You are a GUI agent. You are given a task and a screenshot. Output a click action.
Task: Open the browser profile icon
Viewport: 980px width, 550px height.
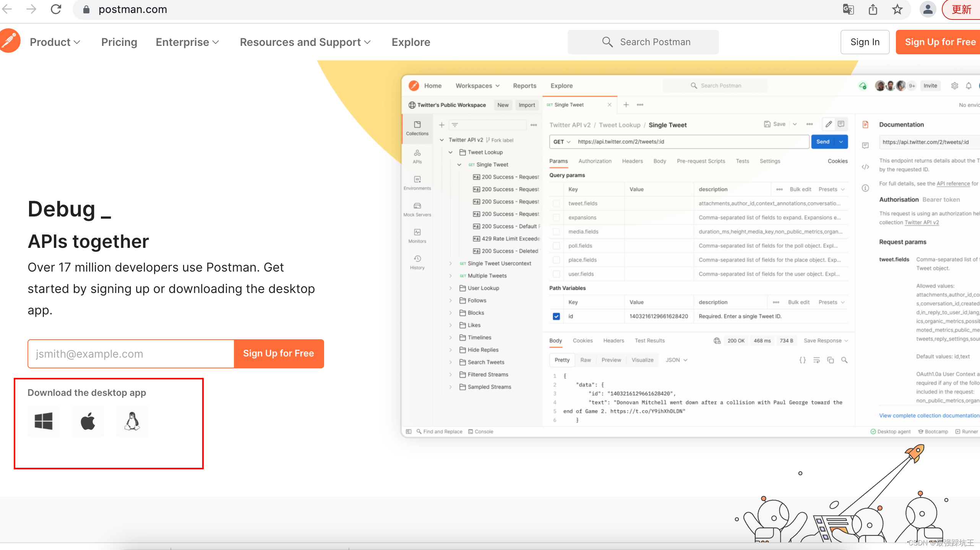(928, 9)
